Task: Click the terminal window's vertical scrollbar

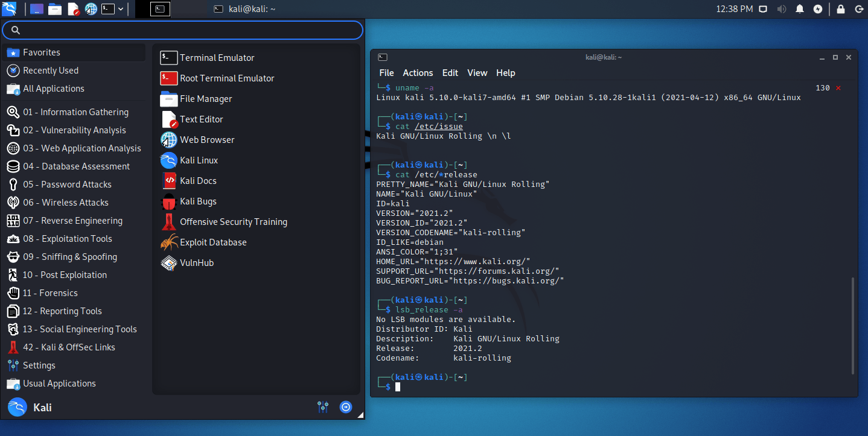Action: tap(852, 326)
